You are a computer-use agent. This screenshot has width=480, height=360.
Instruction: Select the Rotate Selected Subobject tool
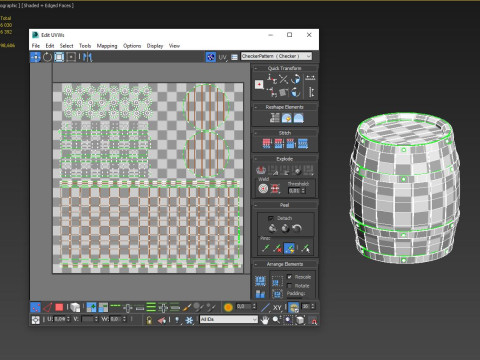47,57
